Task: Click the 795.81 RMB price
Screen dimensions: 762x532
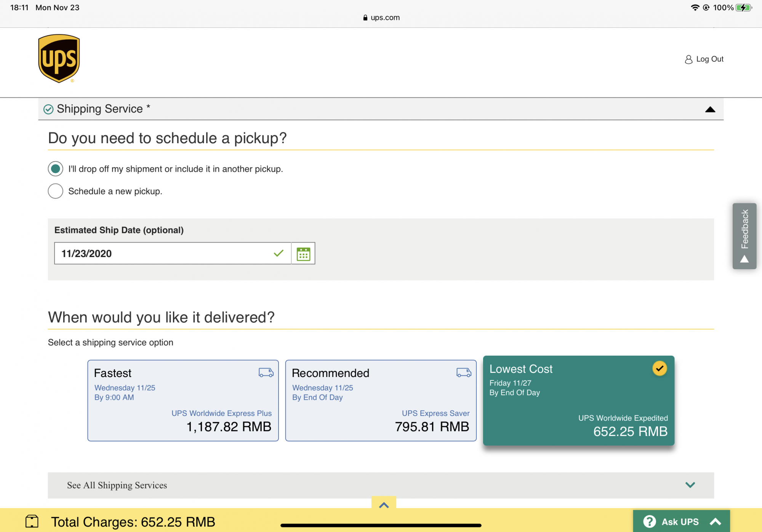Action: point(432,427)
